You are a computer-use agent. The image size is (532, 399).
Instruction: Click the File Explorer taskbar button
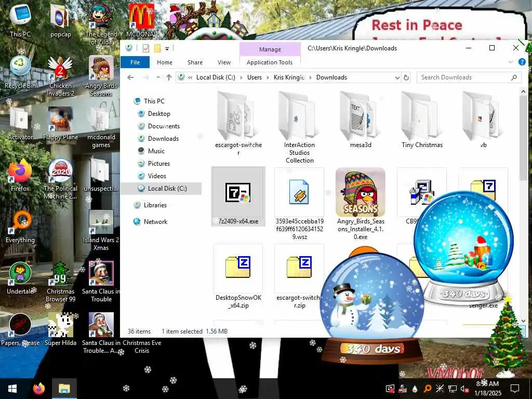pos(64,389)
